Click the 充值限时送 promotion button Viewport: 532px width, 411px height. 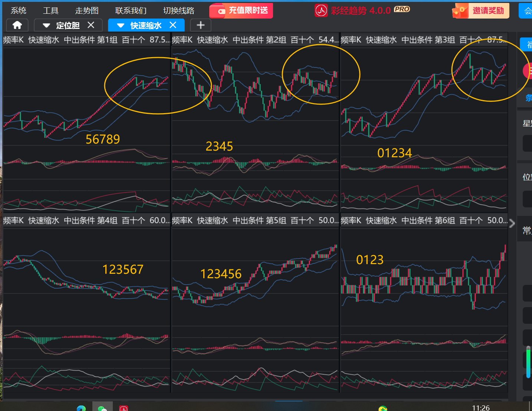click(241, 11)
